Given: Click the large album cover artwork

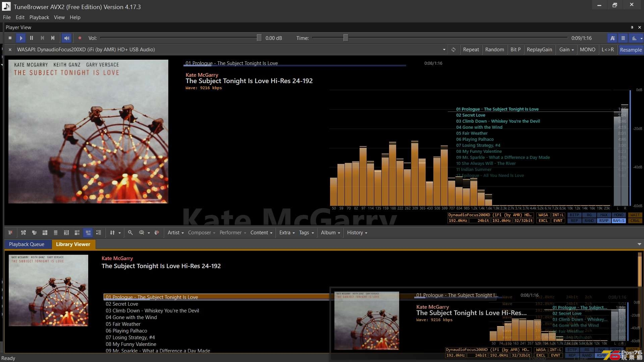Looking at the screenshot, I should [88, 131].
